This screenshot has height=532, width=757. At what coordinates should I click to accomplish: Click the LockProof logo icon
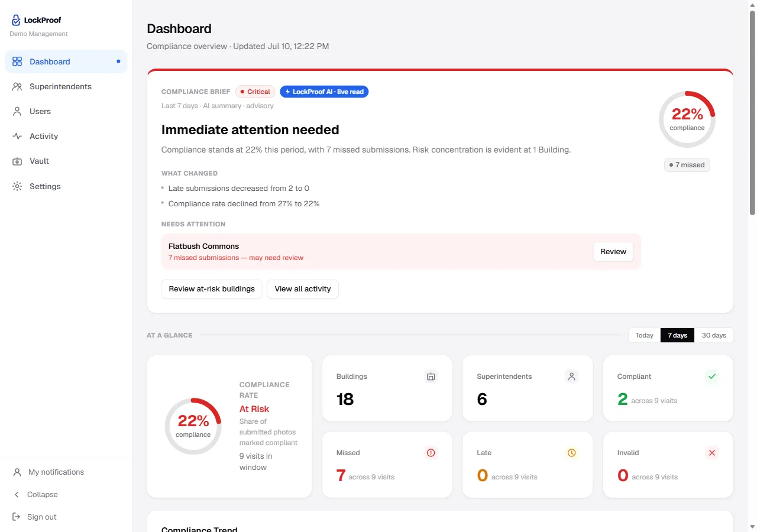click(16, 20)
